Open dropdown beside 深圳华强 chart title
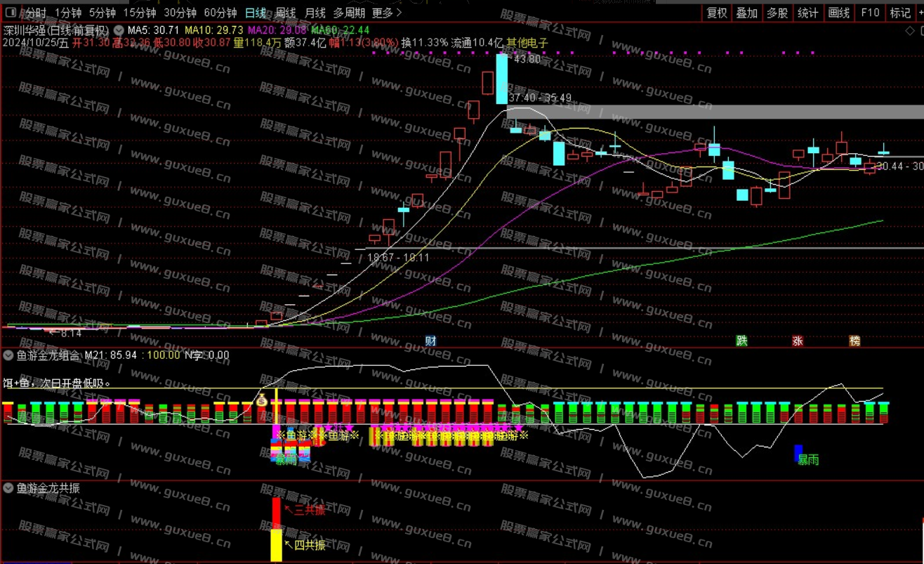Viewport: 924px width, 564px height. pos(118,31)
